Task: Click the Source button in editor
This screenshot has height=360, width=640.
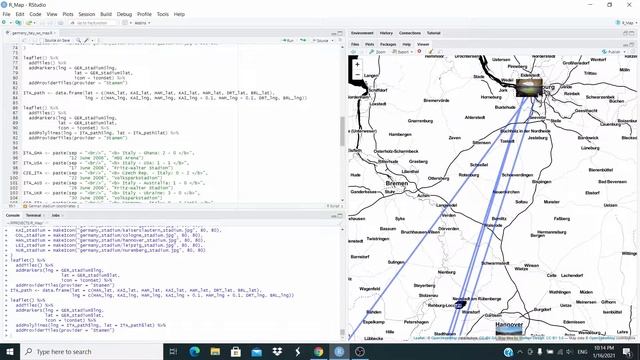Action: pos(320,40)
